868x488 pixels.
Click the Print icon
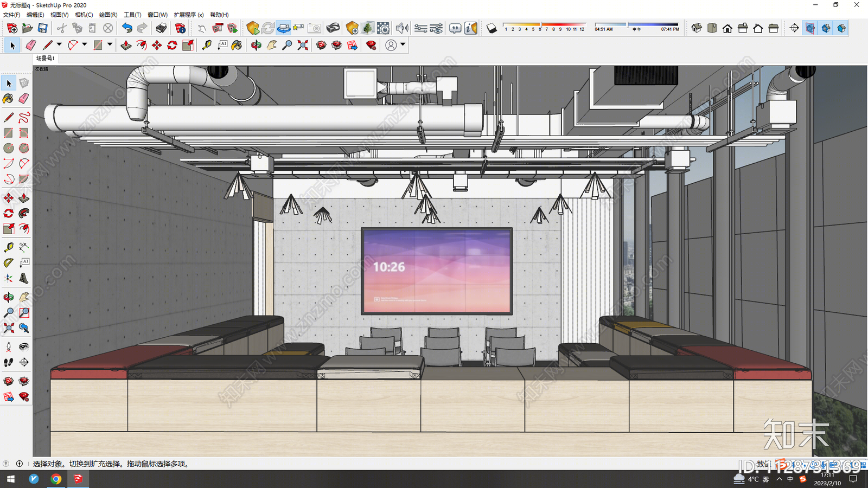pos(161,28)
